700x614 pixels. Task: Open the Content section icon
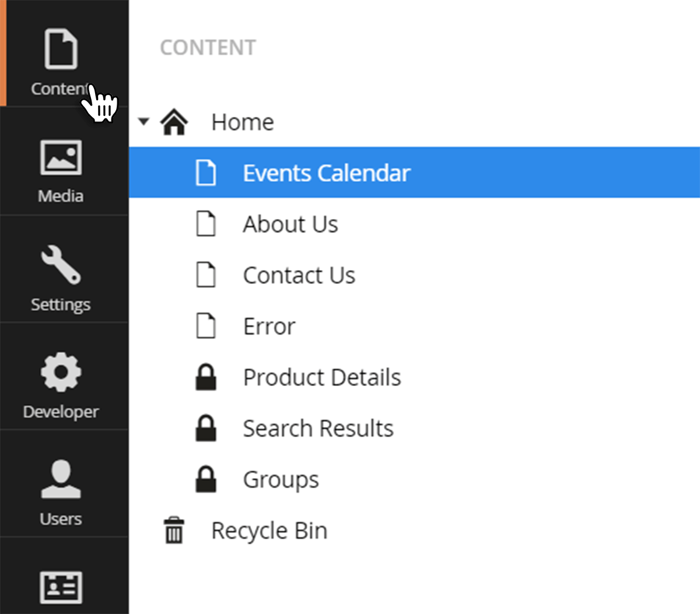point(61,49)
